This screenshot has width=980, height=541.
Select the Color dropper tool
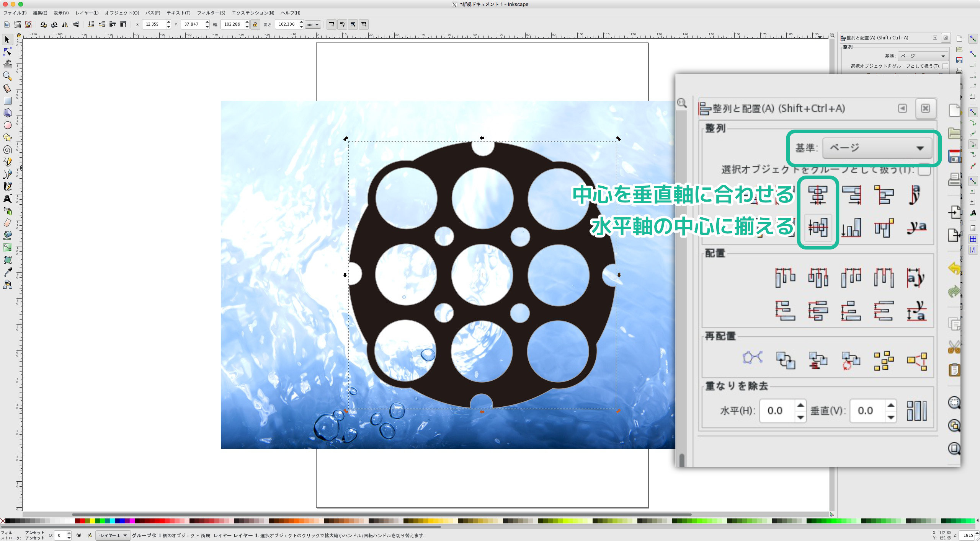pyautogui.click(x=7, y=272)
